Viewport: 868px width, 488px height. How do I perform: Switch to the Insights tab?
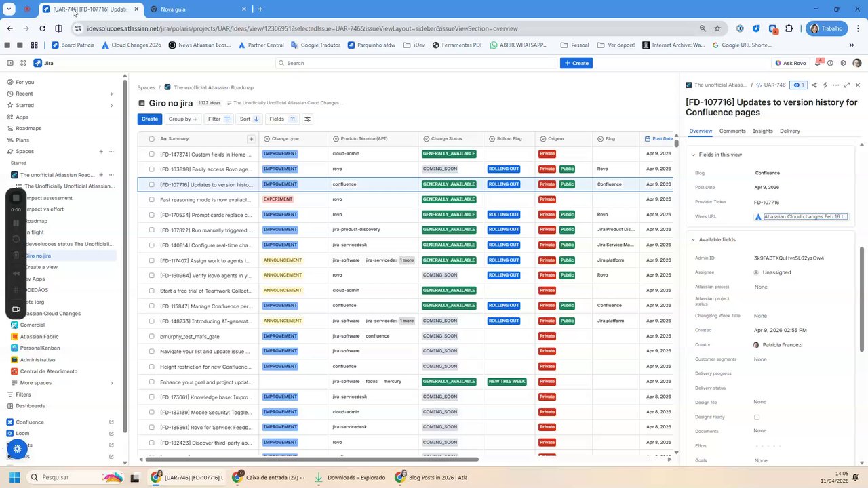point(763,131)
